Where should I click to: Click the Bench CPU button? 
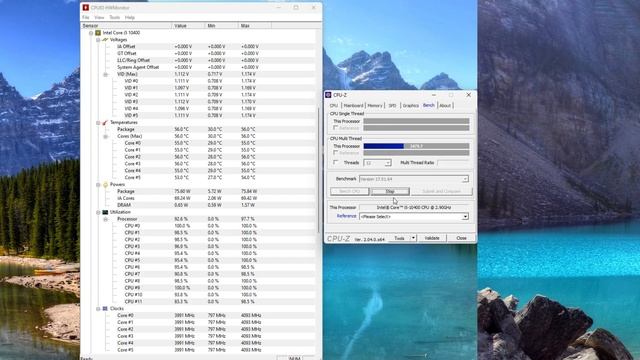tap(349, 191)
